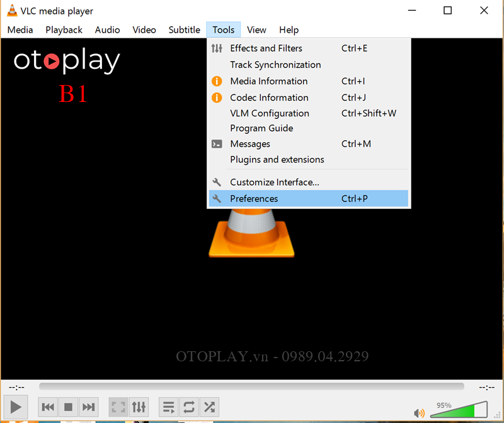This screenshot has width=504, height=423.
Task: Click the Play button
Action: [x=15, y=407]
